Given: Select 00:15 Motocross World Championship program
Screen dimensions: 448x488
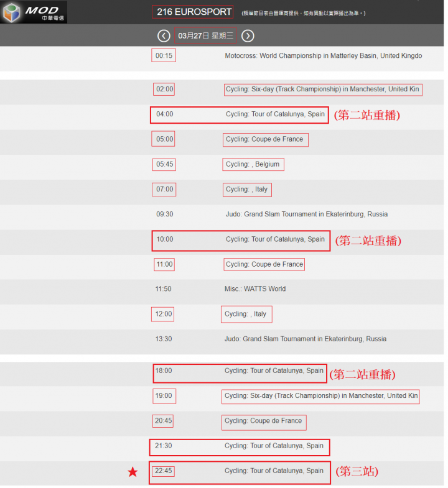Looking at the screenshot, I should [x=222, y=59].
